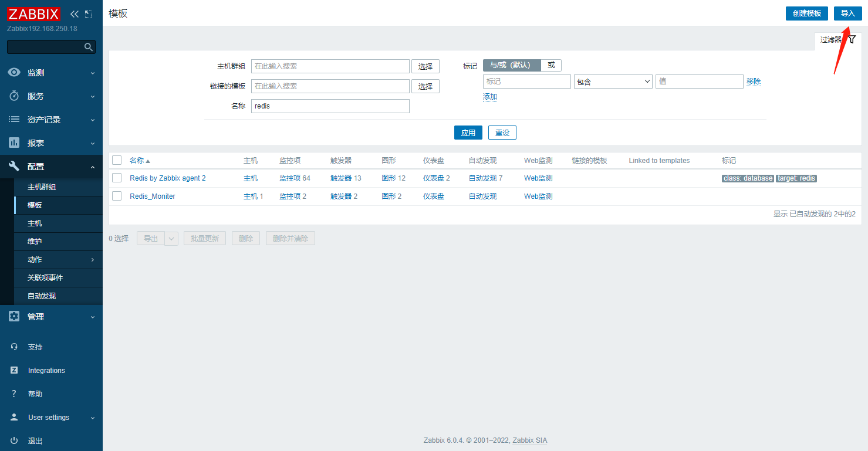This screenshot has height=451, width=868.
Task: Open the Redis_Moniter template link
Action: click(153, 196)
